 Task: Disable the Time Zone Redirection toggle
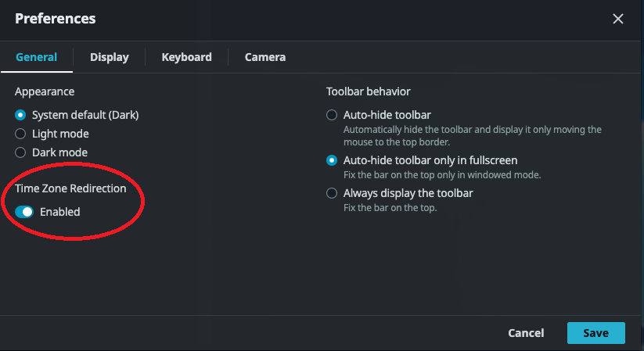pos(24,212)
